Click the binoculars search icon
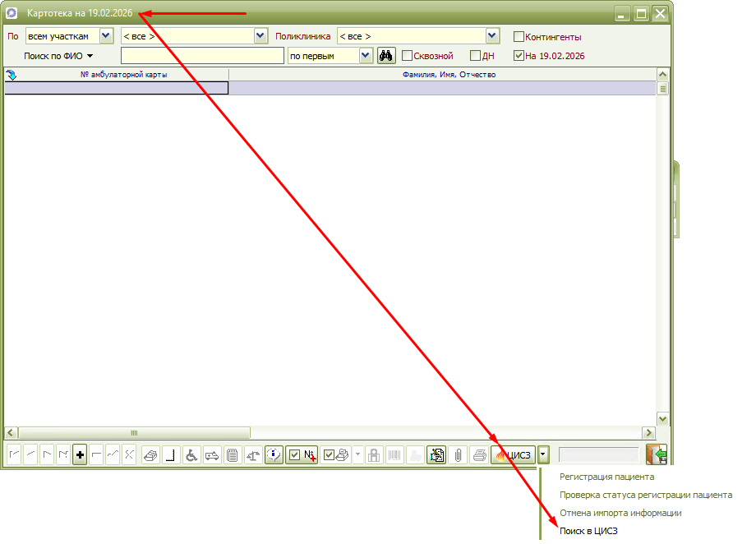The height and width of the screenshot is (544, 756). point(386,56)
